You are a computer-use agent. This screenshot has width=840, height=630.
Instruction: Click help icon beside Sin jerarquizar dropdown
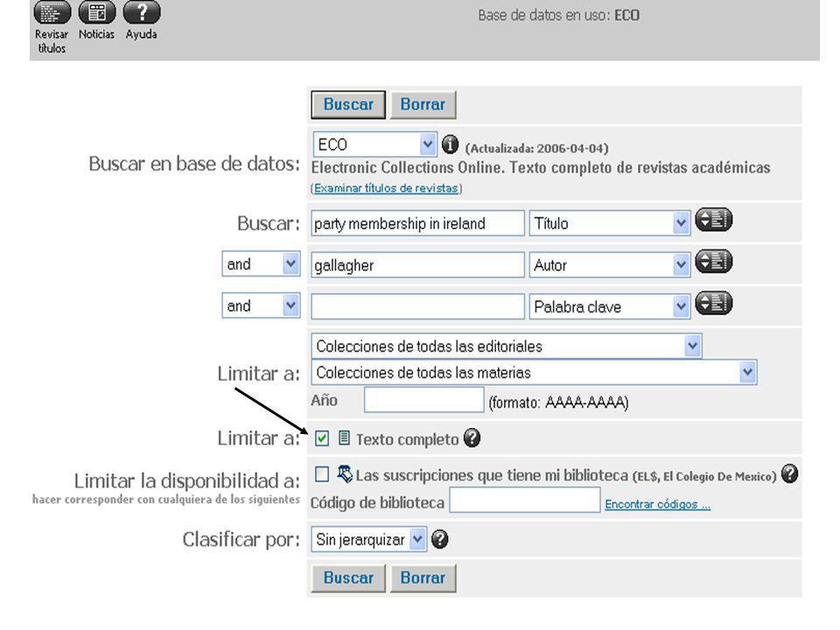440,539
